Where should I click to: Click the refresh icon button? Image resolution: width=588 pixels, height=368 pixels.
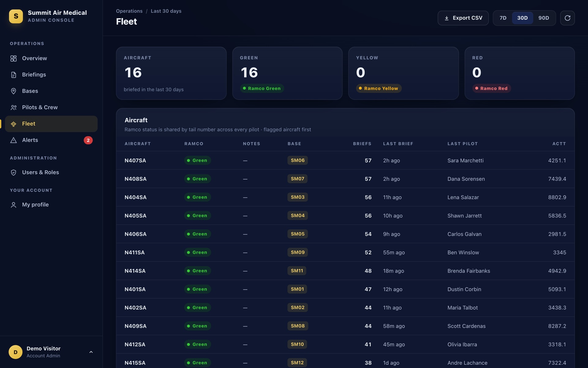567,18
